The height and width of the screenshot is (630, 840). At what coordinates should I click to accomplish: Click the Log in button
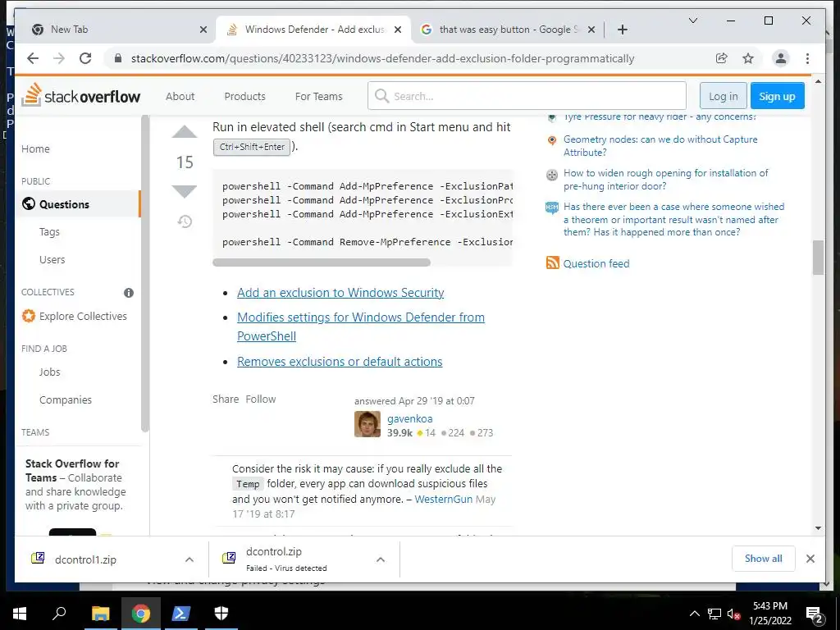[x=723, y=97]
